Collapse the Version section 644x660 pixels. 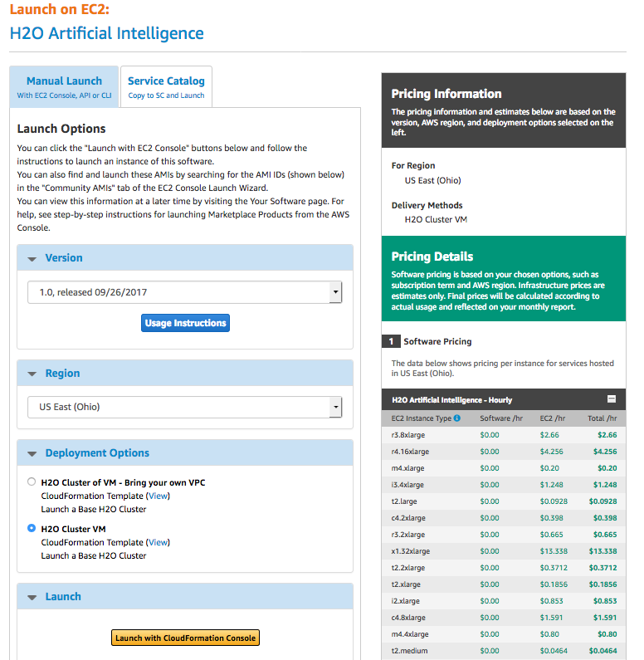[x=32, y=259]
